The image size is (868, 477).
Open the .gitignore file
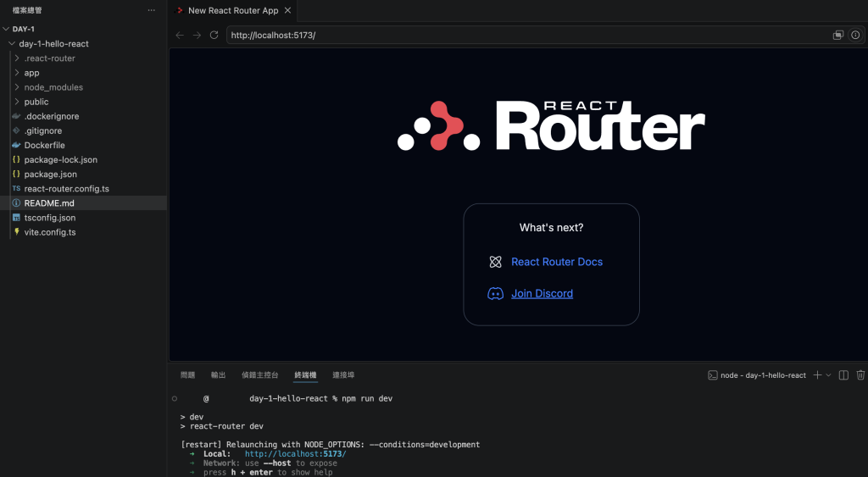[x=43, y=130]
